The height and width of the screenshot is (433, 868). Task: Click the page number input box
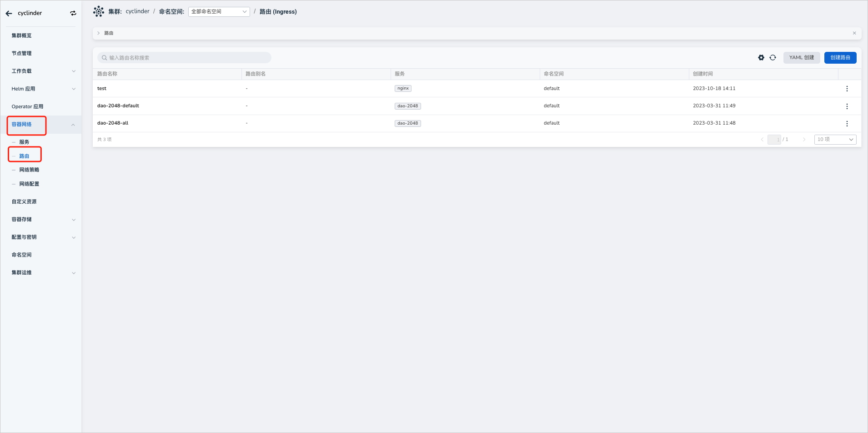click(774, 140)
